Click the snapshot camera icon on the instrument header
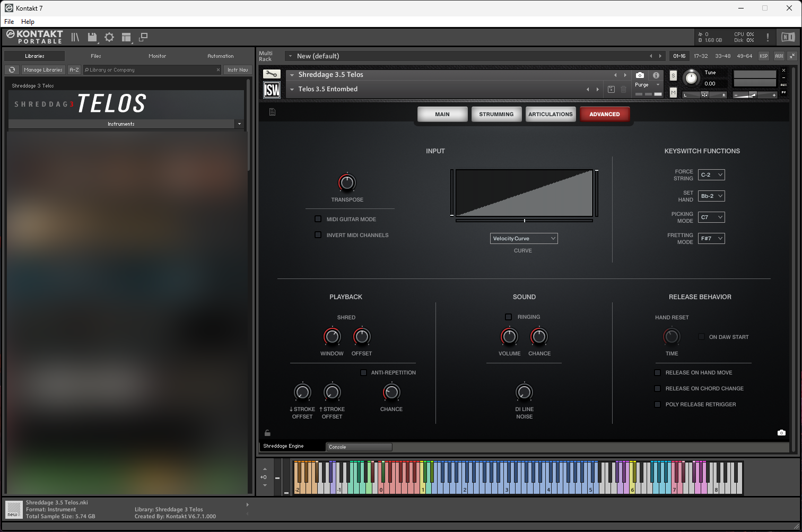Screen dimensions: 802x532 [x=640, y=75]
